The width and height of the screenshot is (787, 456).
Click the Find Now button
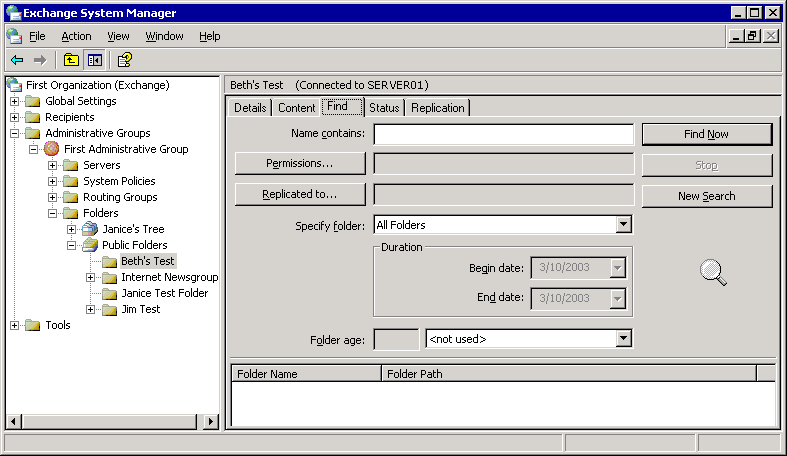point(707,134)
